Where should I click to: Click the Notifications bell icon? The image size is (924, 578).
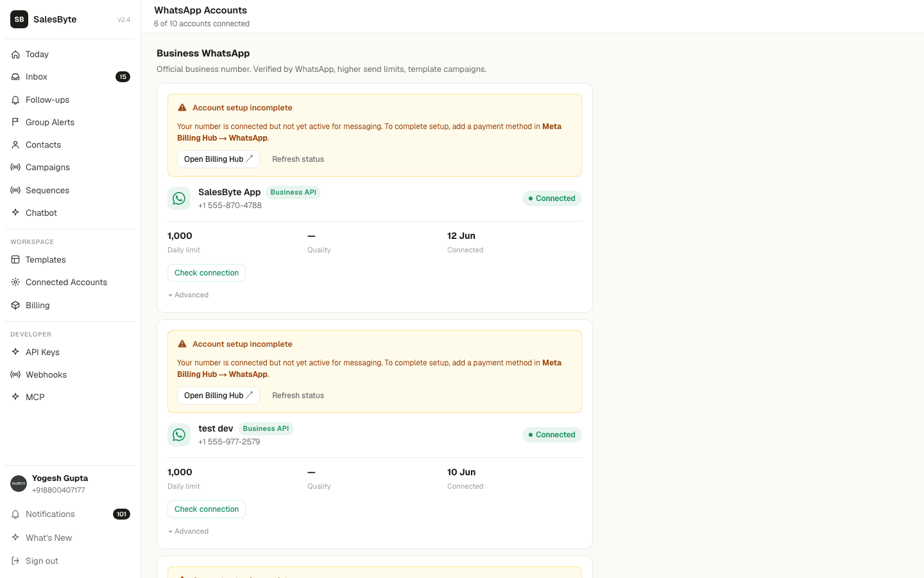tap(15, 514)
